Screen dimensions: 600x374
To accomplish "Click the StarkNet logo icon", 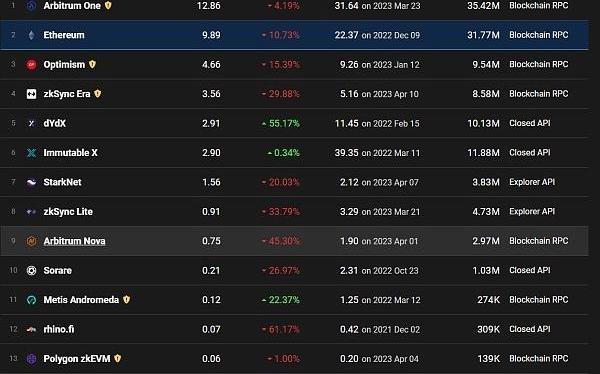I will pos(31,182).
